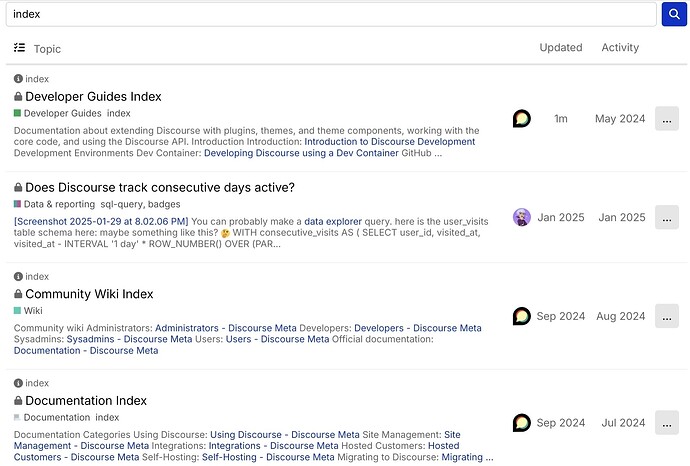Click the Discourse avatar in Community Wiki row

tap(521, 316)
